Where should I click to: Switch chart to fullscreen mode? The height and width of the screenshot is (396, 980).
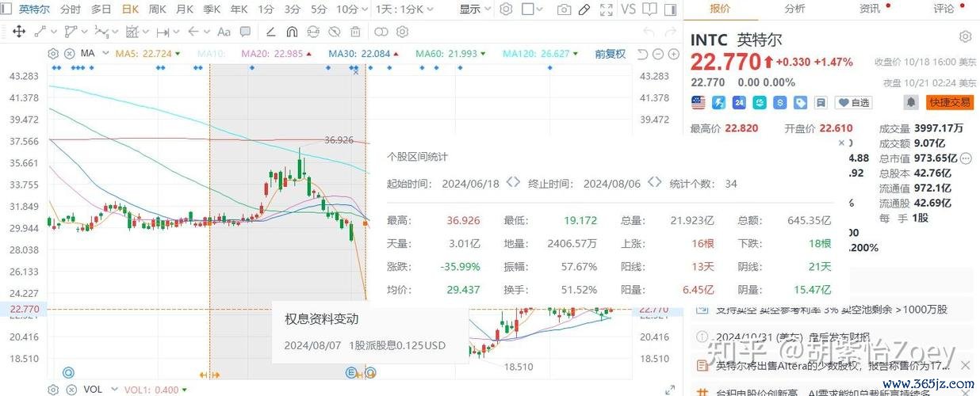pyautogui.click(x=607, y=10)
